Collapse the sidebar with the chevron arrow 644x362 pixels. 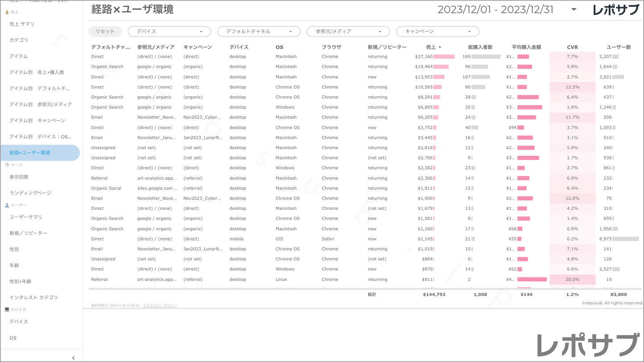coord(73,358)
